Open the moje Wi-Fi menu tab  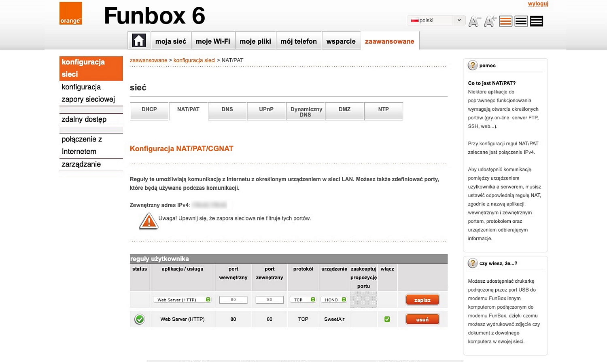pos(213,40)
